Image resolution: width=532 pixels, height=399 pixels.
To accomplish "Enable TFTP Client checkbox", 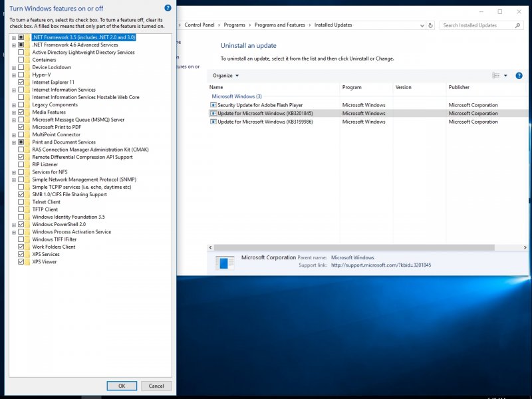I will (21, 209).
